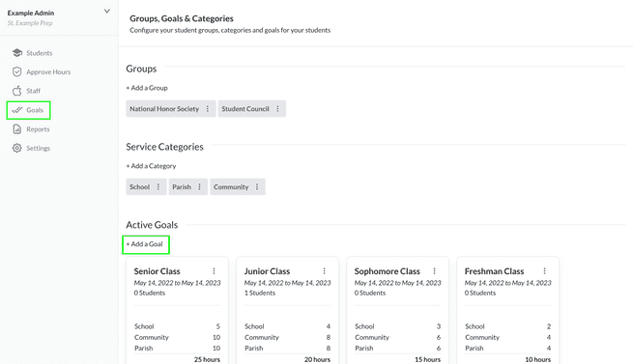This screenshot has height=364, width=633.
Task: Open Parish category three-dot menu
Action: point(199,187)
